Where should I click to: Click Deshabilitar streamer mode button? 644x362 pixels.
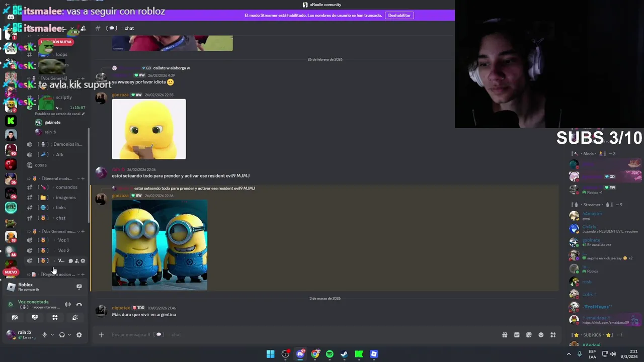(x=399, y=15)
